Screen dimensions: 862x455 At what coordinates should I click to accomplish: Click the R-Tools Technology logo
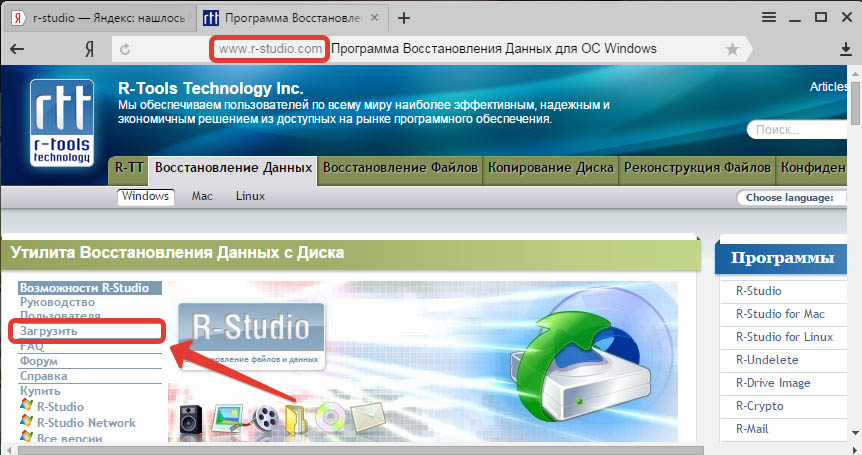click(60, 128)
